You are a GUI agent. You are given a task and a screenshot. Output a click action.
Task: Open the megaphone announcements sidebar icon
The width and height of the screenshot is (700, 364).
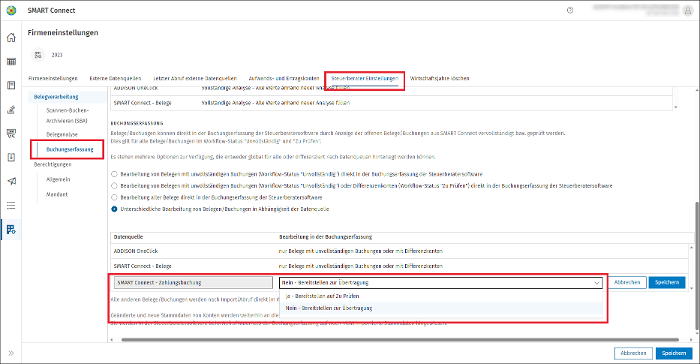(x=11, y=181)
